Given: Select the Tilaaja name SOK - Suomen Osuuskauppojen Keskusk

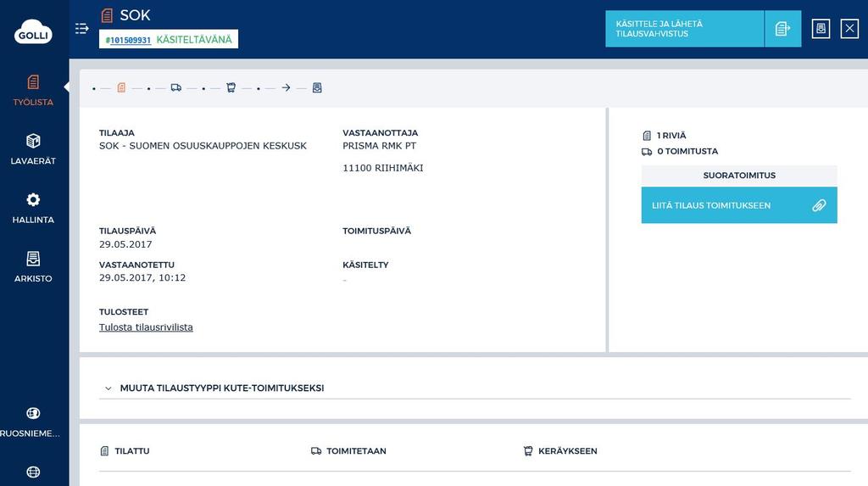Looking at the screenshot, I should coord(203,146).
